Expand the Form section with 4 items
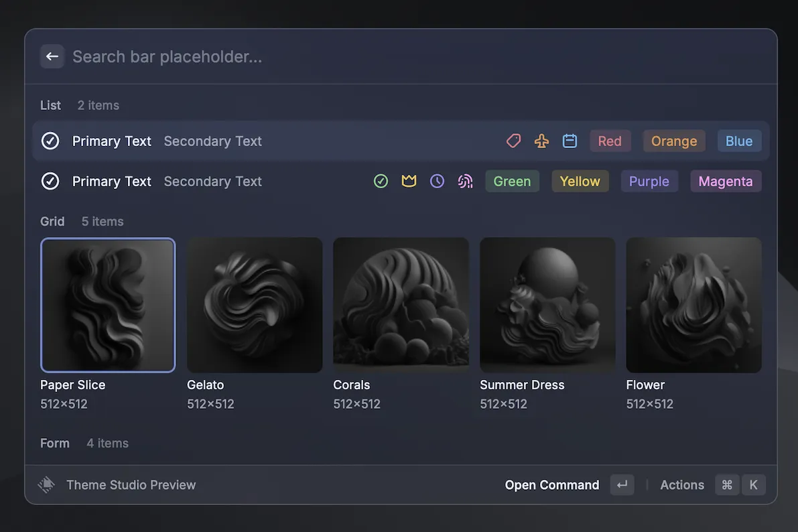798x532 pixels. 54,443
